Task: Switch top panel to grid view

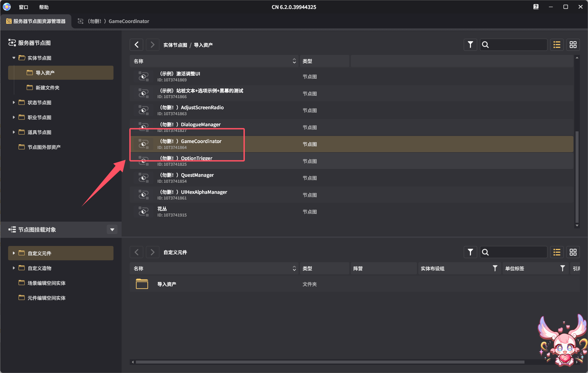Action: click(x=573, y=45)
